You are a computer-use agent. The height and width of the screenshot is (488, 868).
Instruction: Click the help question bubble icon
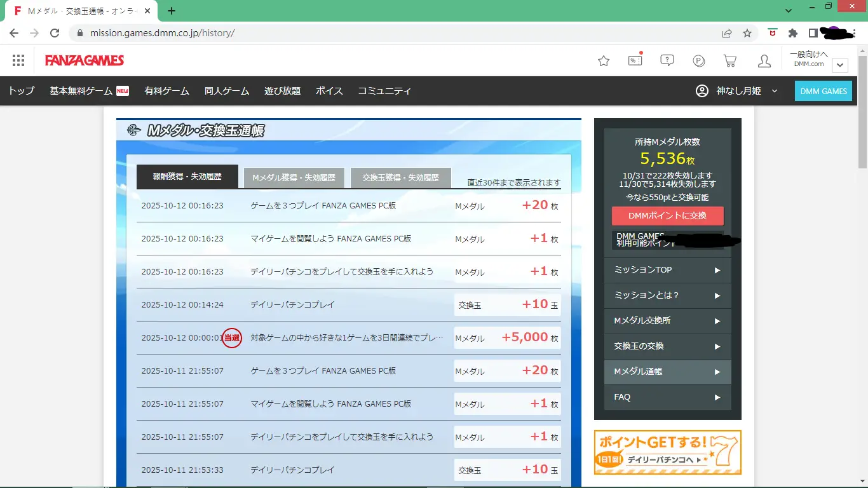pyautogui.click(x=667, y=60)
